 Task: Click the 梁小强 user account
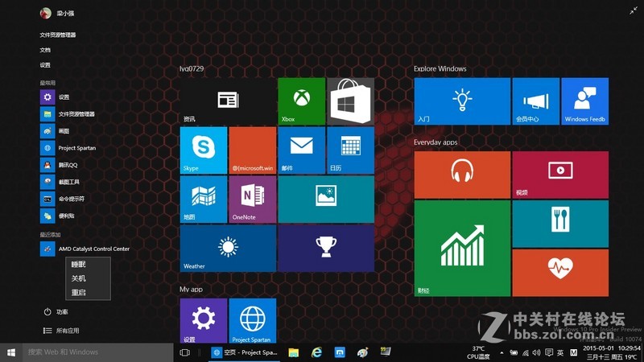click(x=57, y=13)
